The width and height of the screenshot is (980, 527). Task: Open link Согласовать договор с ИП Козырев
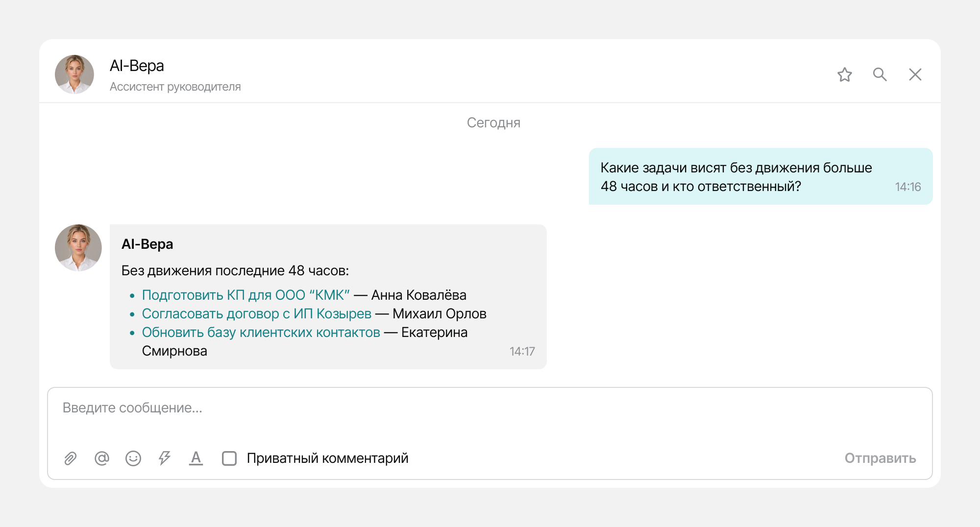(257, 314)
